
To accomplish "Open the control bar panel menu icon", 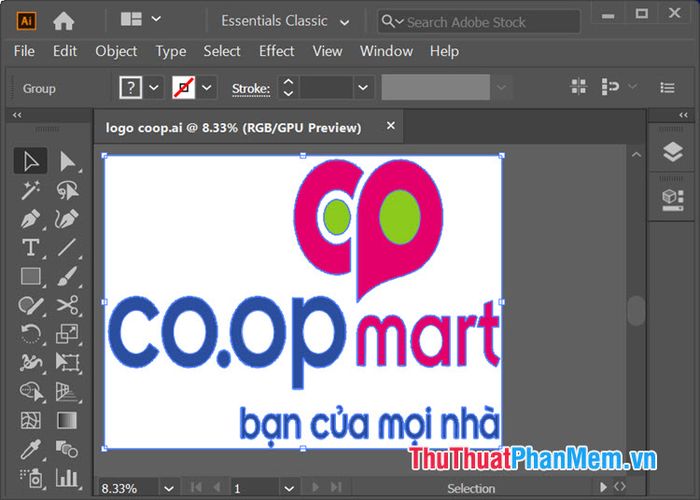I will (667, 87).
